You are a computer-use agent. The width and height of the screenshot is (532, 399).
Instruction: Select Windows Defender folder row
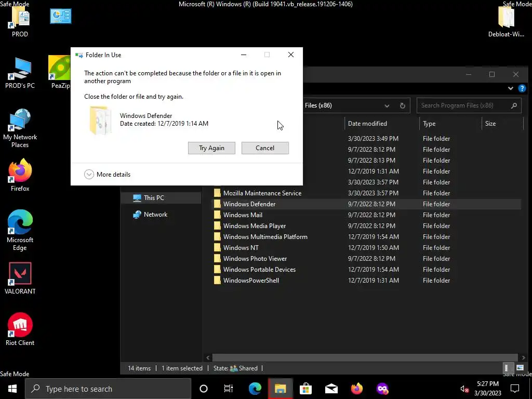tap(366, 204)
